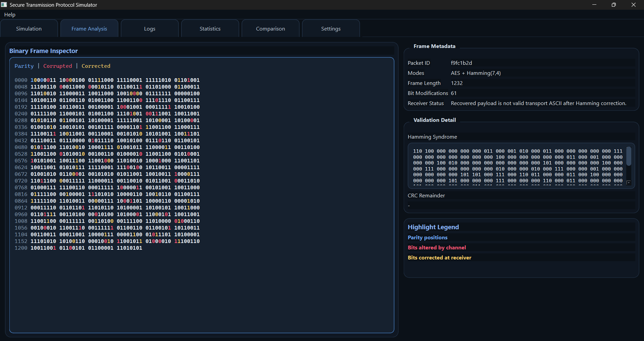The height and width of the screenshot is (341, 644).
Task: Click the row offset 0960 in frame dump
Action: [x=21, y=214]
